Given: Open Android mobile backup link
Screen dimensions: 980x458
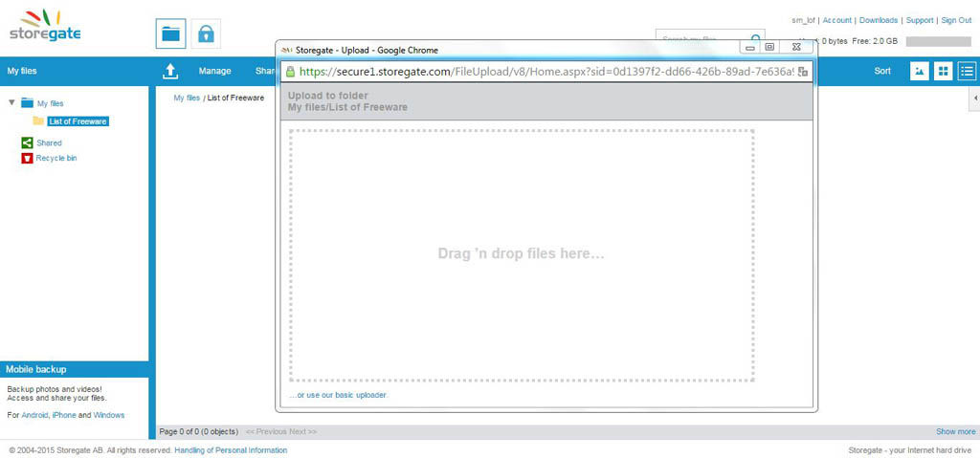Looking at the screenshot, I should pos(35,415).
